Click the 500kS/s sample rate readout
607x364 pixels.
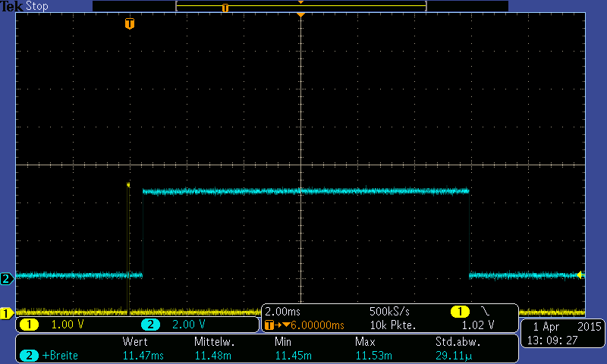(x=389, y=312)
